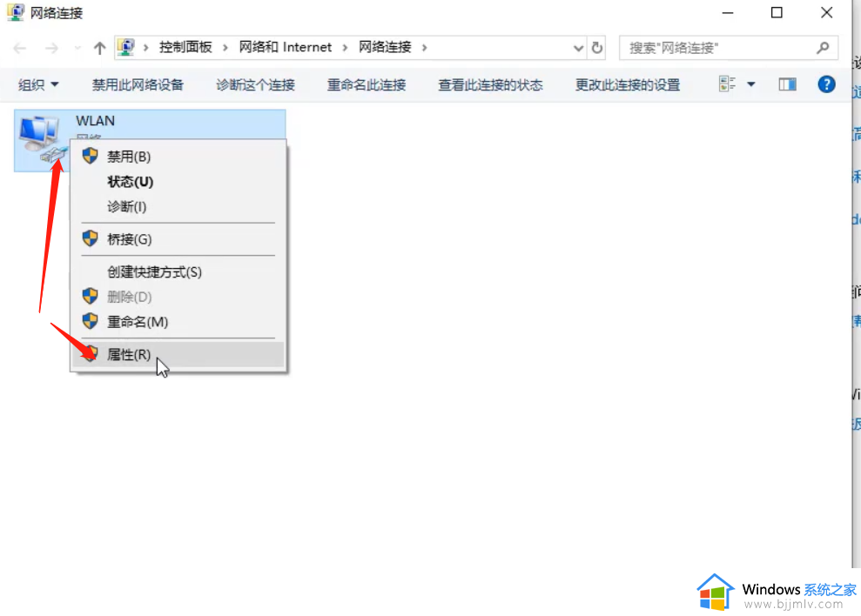Maximize the 网络连接 window

click(x=777, y=13)
